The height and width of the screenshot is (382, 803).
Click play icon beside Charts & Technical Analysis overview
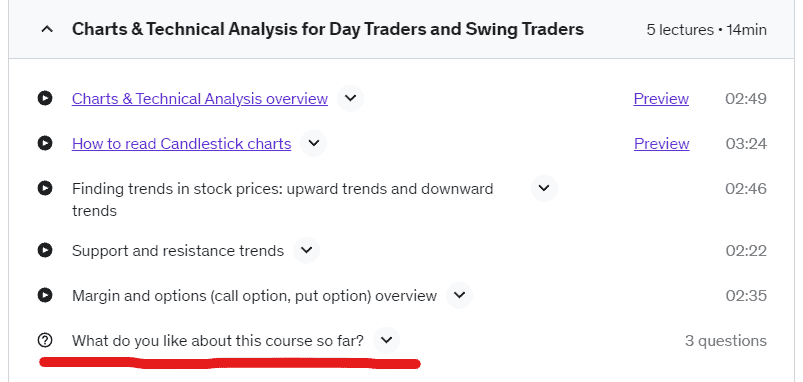coord(45,98)
